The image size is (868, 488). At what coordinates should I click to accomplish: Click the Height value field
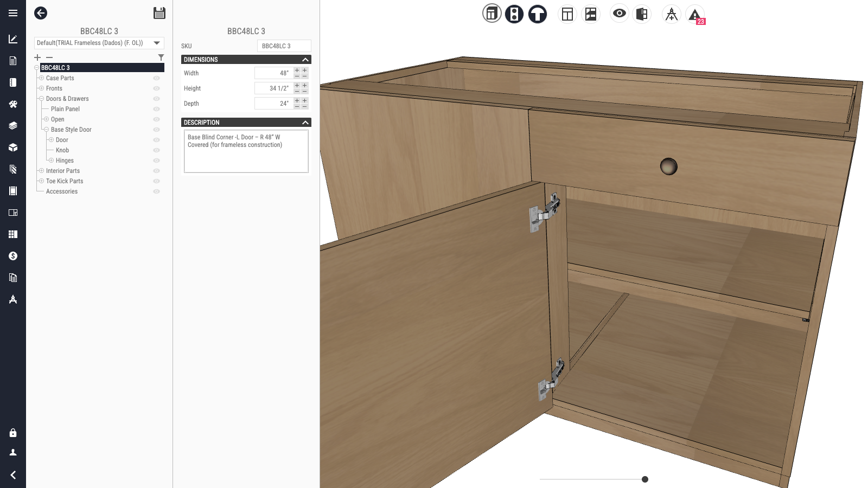pyautogui.click(x=273, y=88)
